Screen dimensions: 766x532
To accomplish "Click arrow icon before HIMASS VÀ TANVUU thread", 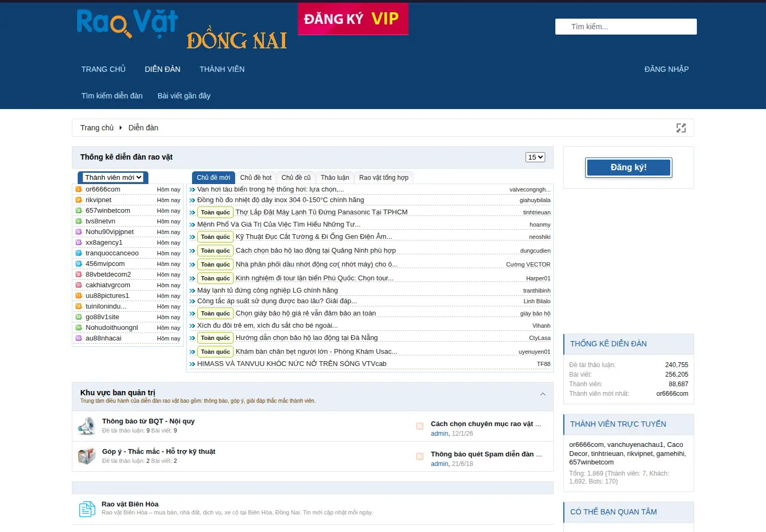I will tap(193, 364).
